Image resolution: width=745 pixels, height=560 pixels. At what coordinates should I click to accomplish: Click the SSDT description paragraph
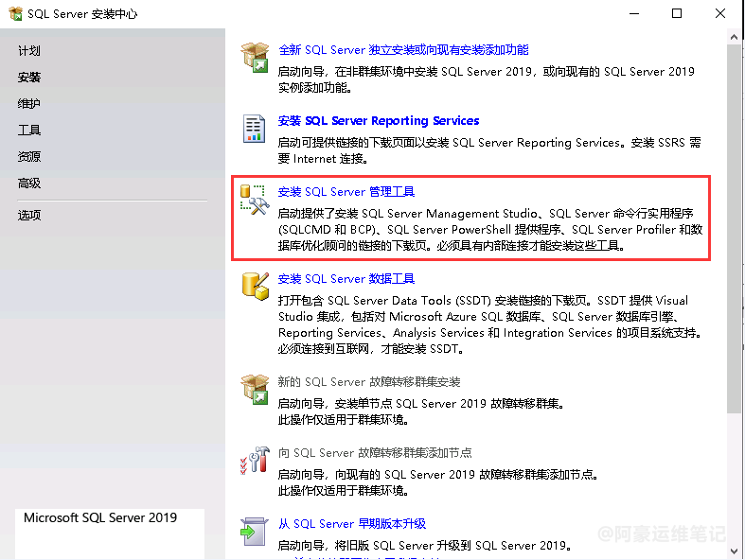click(489, 324)
